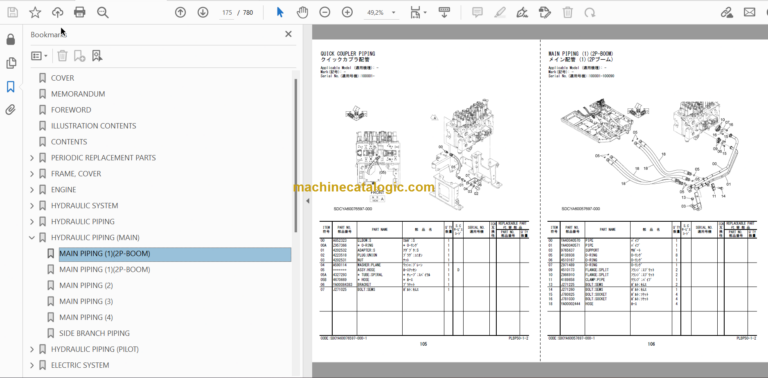The width and height of the screenshot is (768, 378).
Task: Click the MAIN PIPING (1)(2P-BOOM) page heading
Action: tap(580, 54)
